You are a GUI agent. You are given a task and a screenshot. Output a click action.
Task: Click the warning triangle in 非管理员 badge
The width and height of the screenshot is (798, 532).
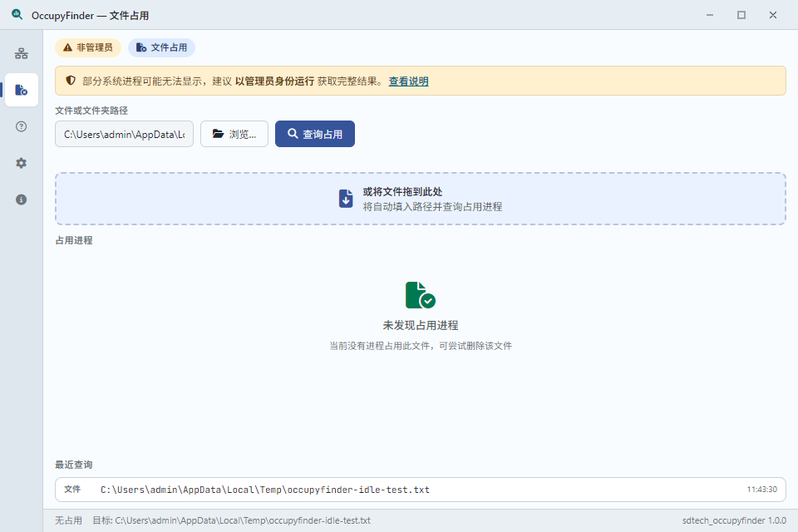coord(67,47)
